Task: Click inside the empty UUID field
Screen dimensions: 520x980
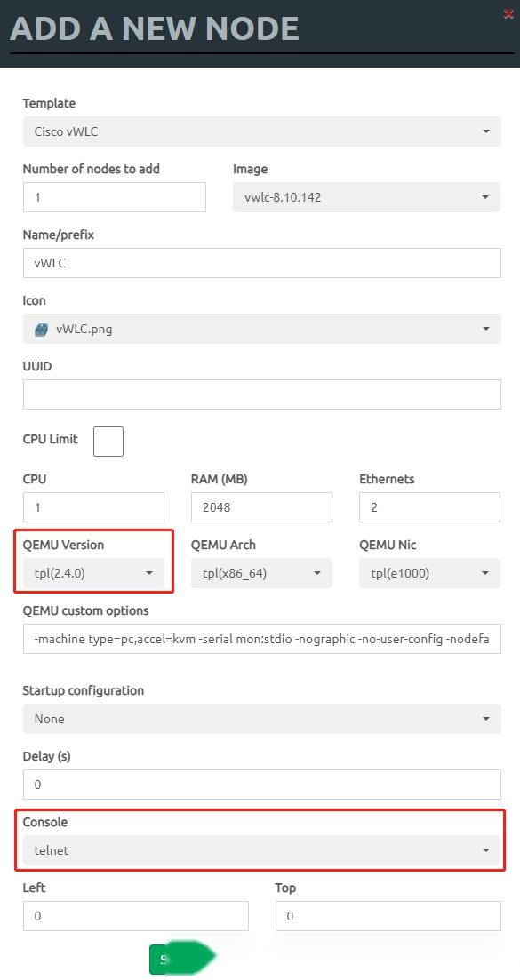Action: (x=260, y=394)
